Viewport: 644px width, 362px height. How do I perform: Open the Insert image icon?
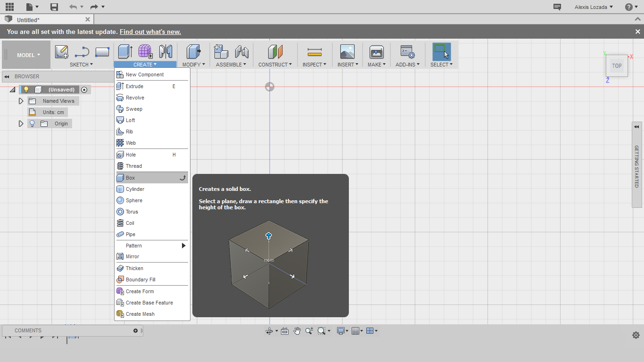pos(347,51)
